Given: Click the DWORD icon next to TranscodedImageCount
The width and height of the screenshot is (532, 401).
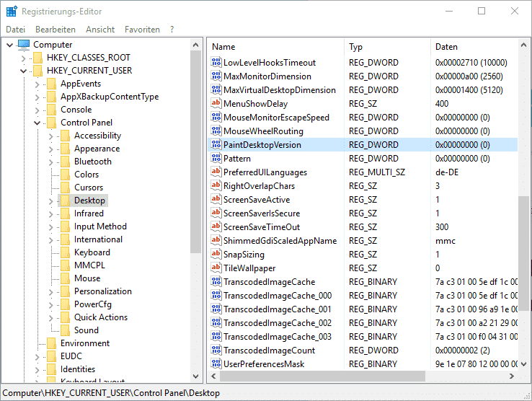Looking at the screenshot, I should coord(216,350).
